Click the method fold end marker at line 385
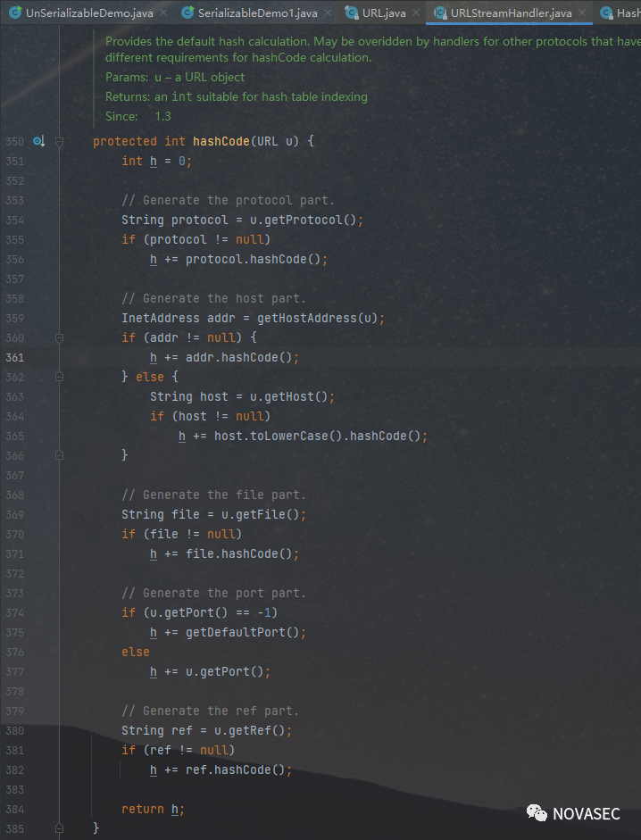 [x=60, y=828]
